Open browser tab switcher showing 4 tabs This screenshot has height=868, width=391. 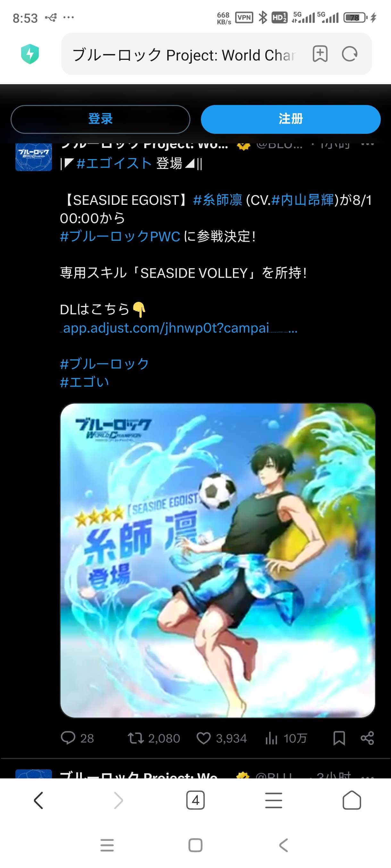[195, 800]
